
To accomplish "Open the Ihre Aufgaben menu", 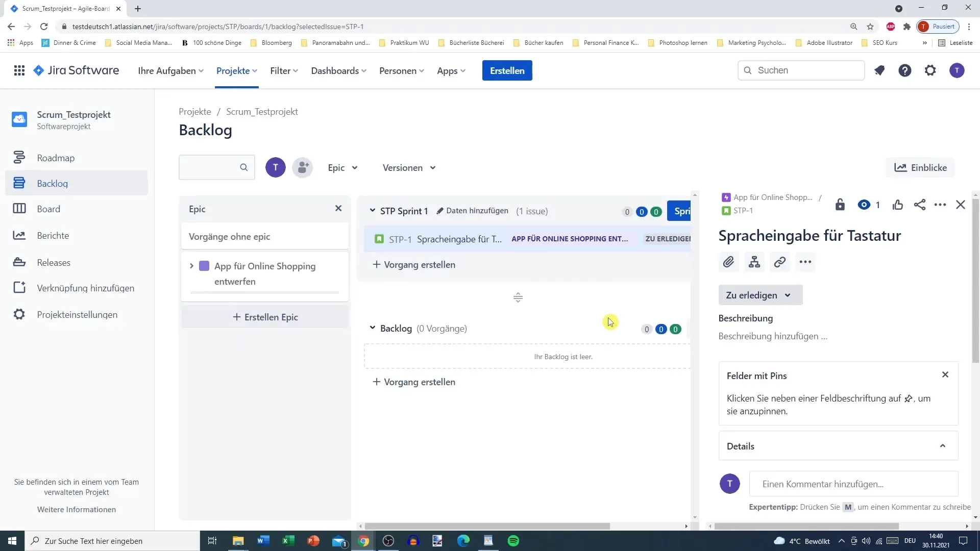I will tap(170, 70).
